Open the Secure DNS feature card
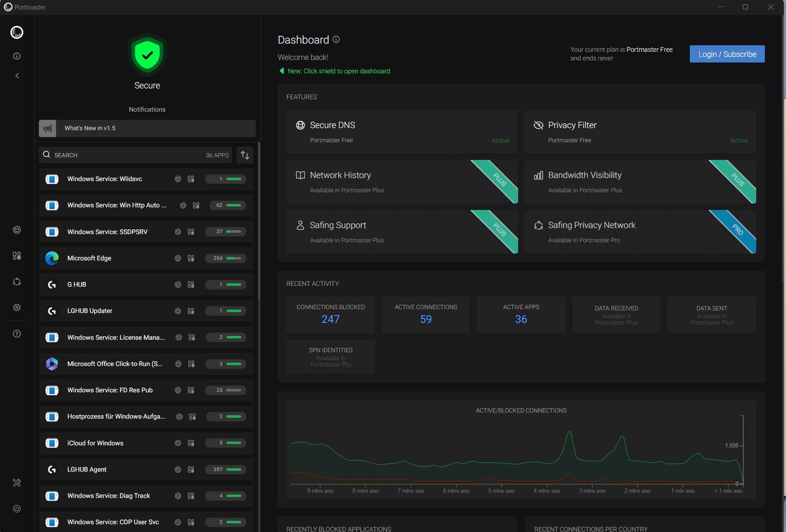 click(402, 131)
